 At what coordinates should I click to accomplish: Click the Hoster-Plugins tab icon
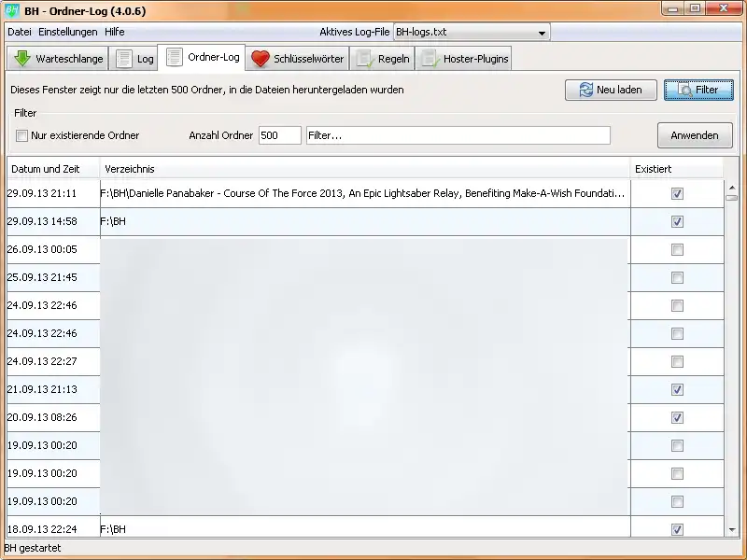point(430,59)
